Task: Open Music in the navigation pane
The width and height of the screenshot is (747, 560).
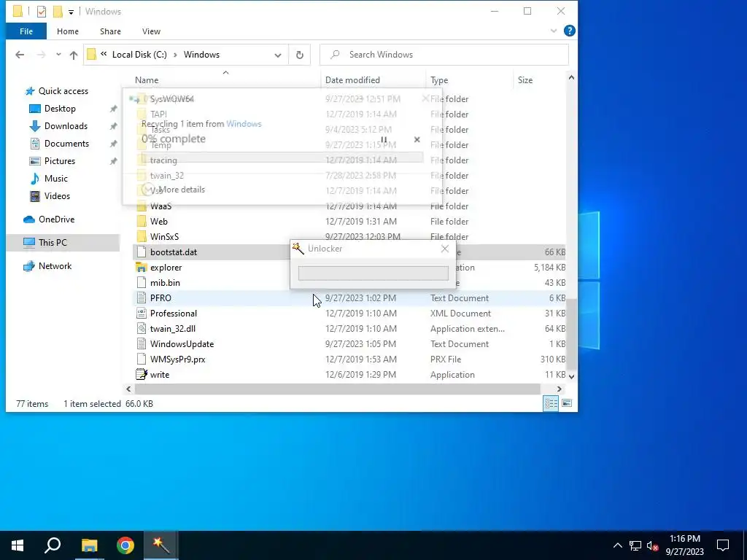Action: 55,179
